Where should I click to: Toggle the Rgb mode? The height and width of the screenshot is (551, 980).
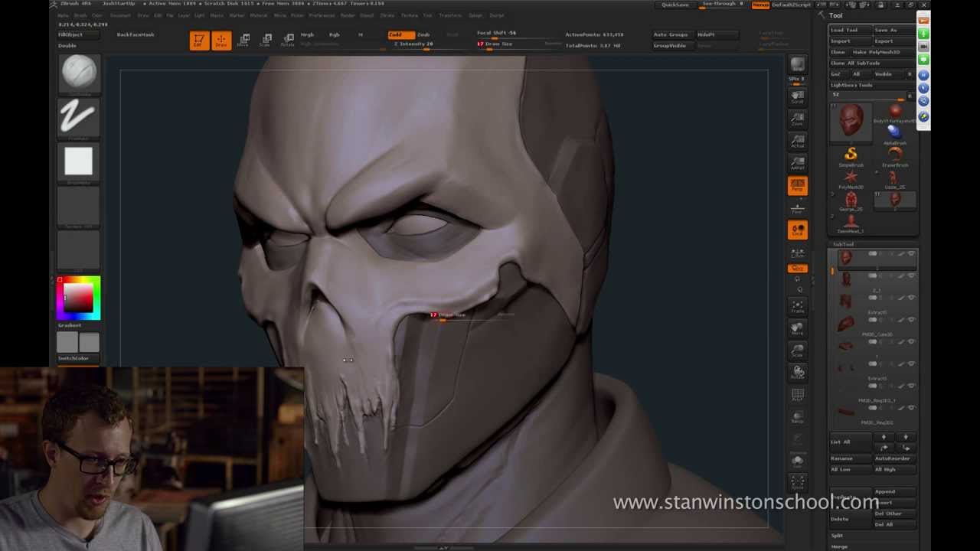[335, 34]
